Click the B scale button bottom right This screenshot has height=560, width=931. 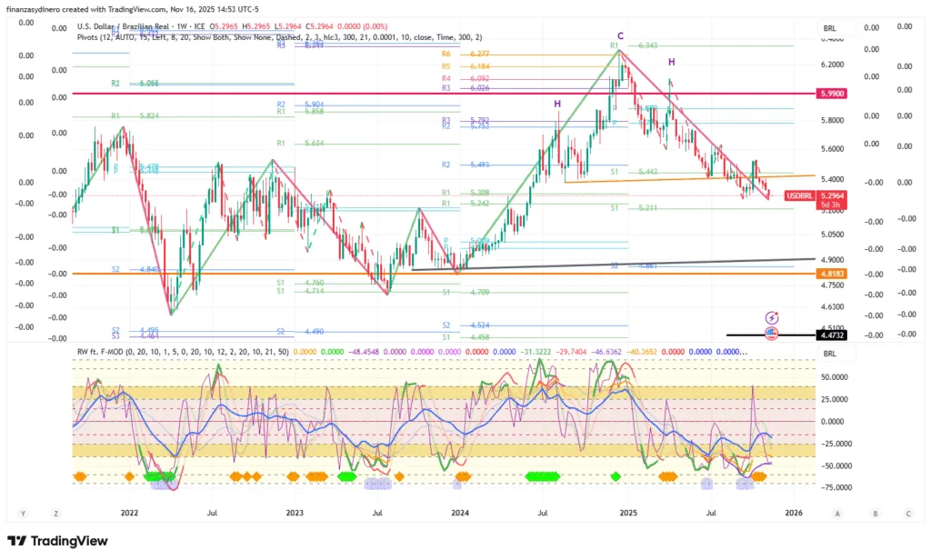(875, 514)
